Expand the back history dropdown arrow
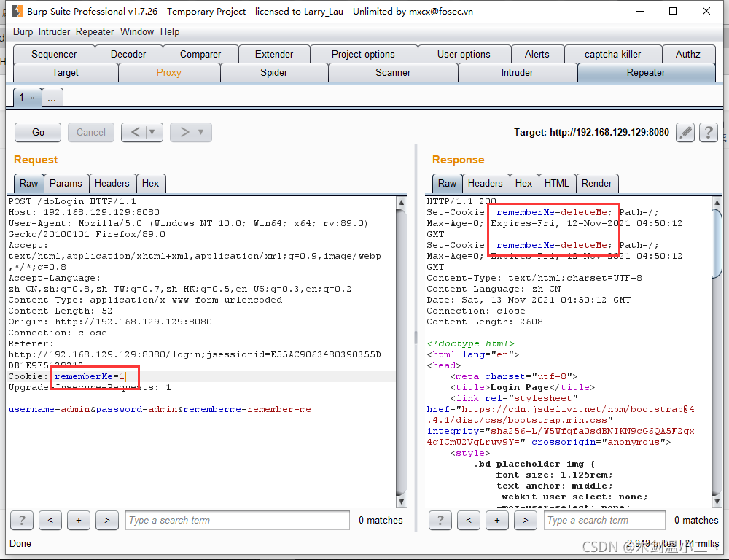 (x=152, y=133)
